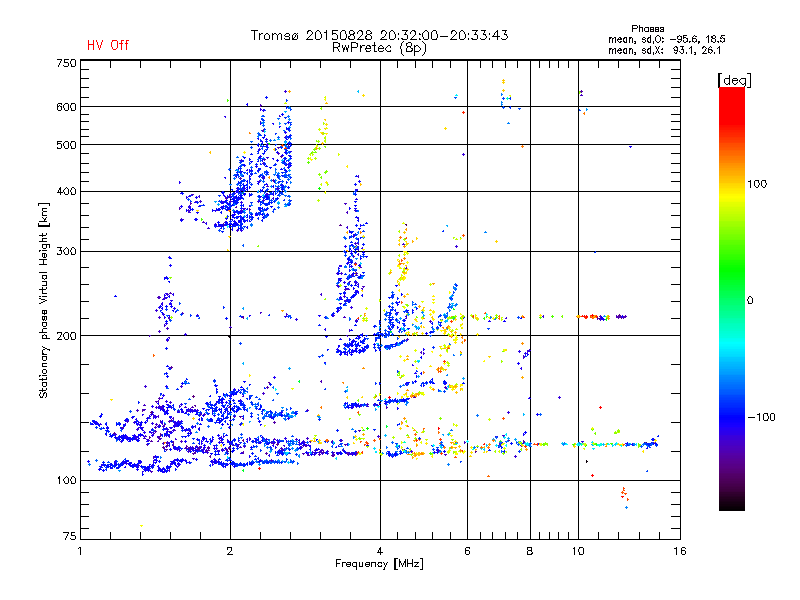Click the x-axis '8' tick label

coord(530,551)
